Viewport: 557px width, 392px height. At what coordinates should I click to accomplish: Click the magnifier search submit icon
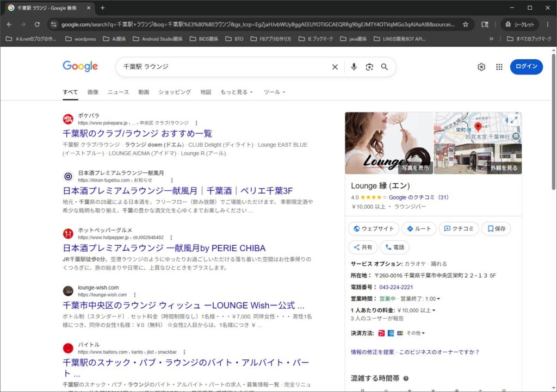click(x=385, y=67)
